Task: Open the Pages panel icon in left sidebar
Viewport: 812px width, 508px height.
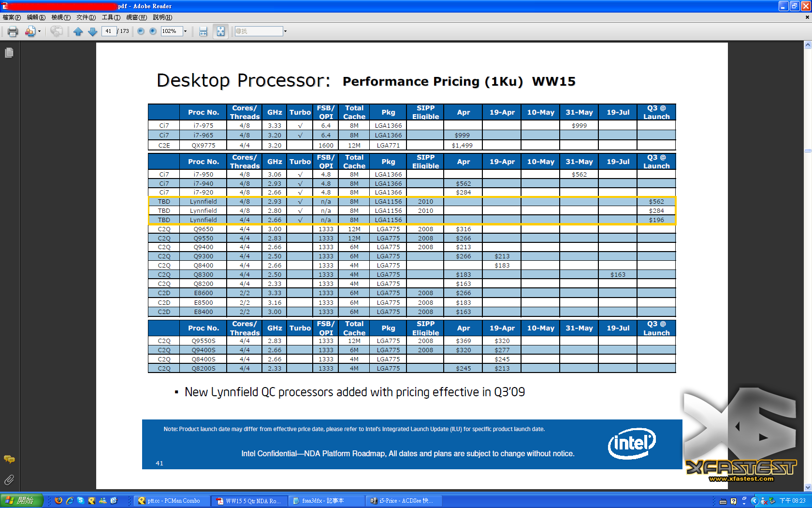Action: click(9, 53)
